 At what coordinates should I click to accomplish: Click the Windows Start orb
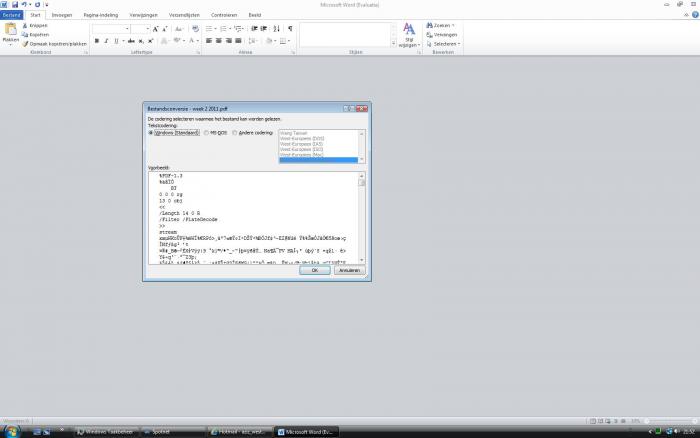(x=11, y=432)
